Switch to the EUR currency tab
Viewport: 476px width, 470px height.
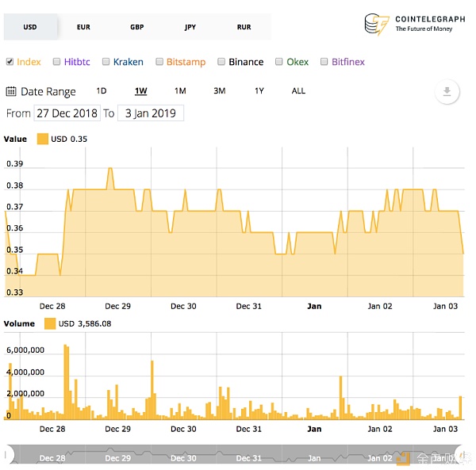(x=83, y=27)
